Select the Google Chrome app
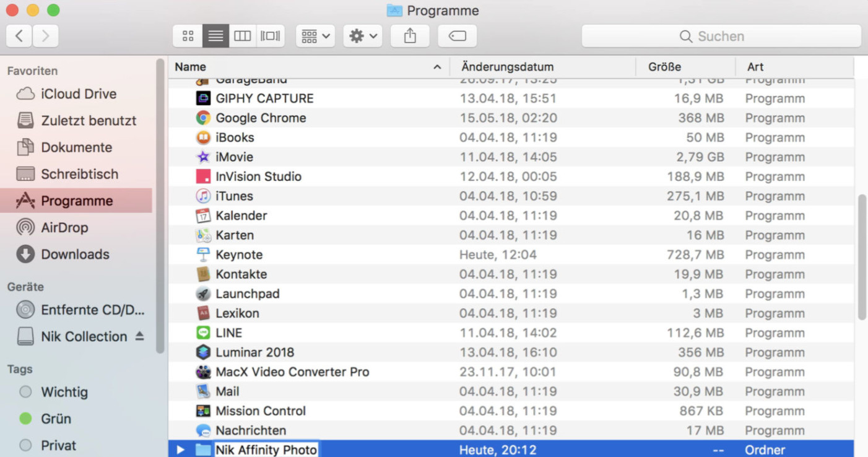 click(511, 118)
